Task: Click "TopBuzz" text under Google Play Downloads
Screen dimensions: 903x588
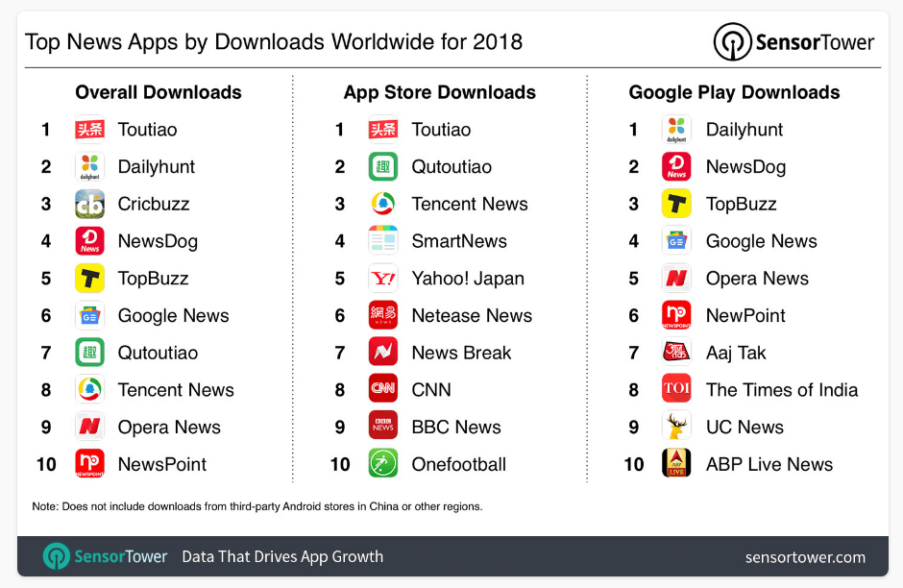Action: 742,205
